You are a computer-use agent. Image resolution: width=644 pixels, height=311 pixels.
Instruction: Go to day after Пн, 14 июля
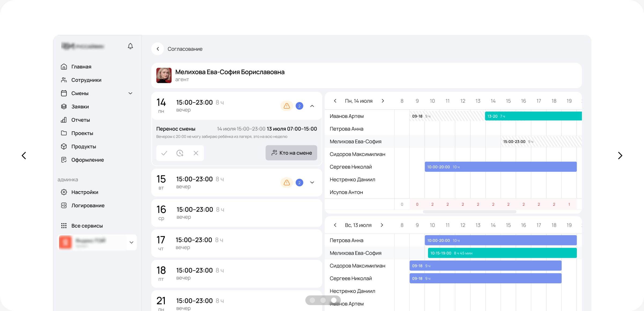pos(383,101)
